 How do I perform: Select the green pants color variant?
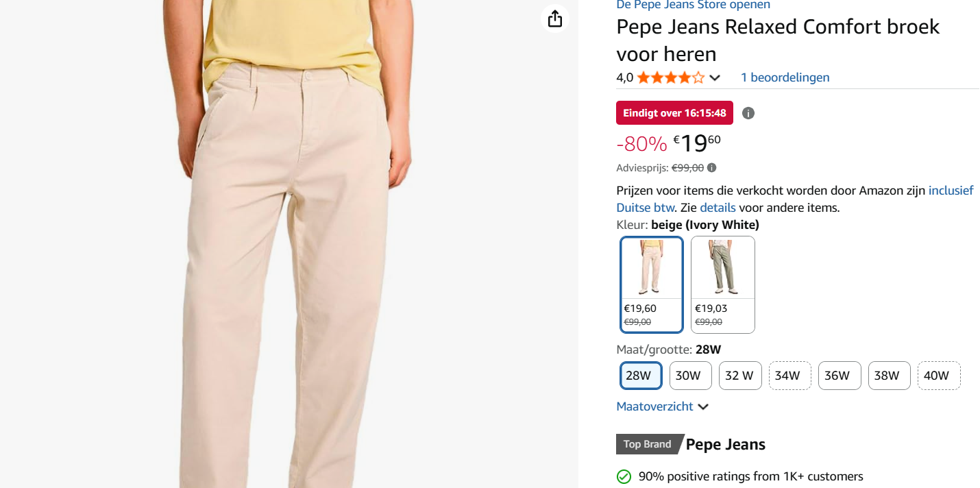(x=722, y=284)
